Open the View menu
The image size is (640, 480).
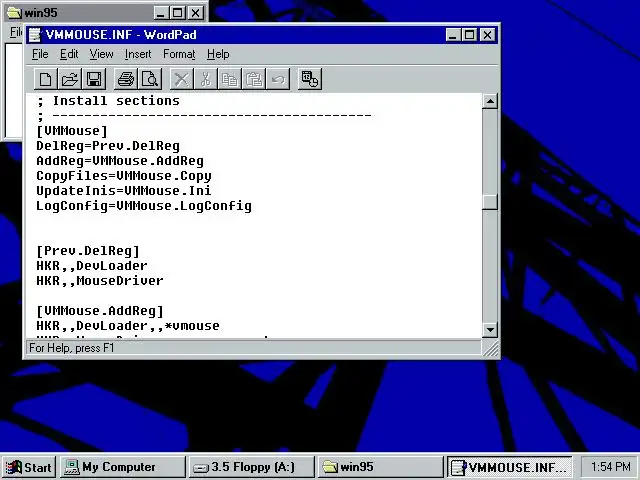coord(101,54)
